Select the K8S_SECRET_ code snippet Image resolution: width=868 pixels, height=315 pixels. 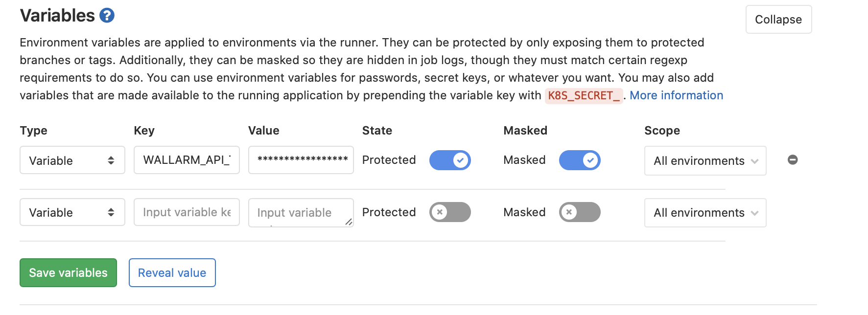coord(584,95)
